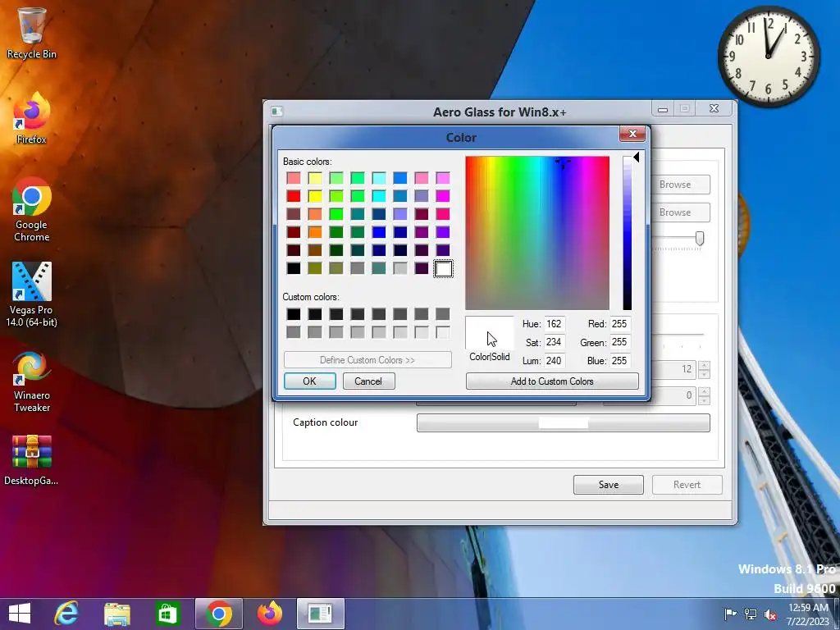The image size is (840, 630).
Task: Click Aero Glass window title bar icon
Action: tap(276, 112)
